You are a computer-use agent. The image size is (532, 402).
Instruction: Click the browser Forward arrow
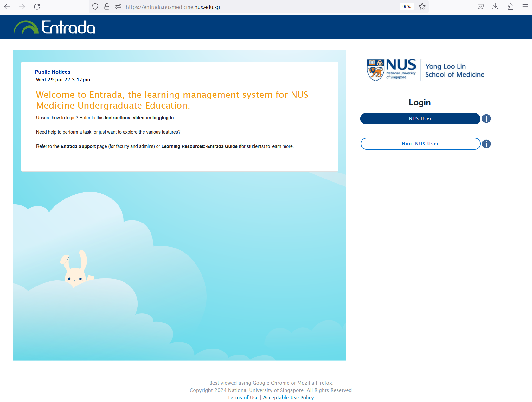(22, 7)
